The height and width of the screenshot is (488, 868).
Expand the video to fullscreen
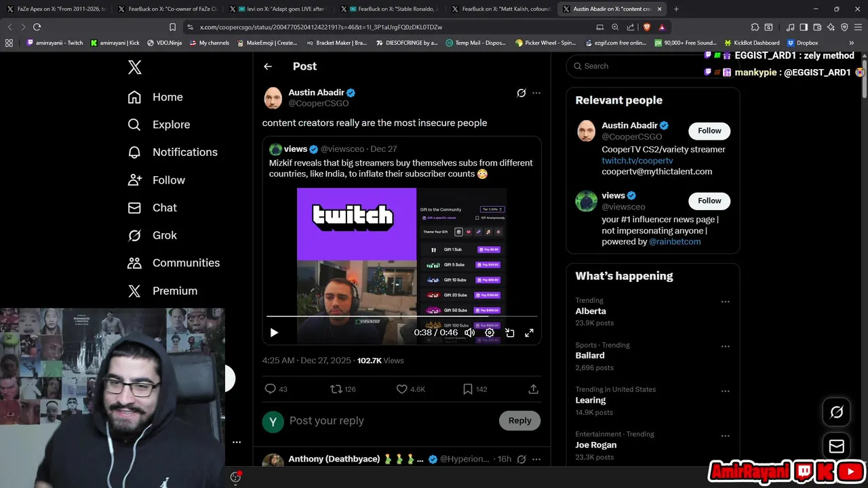click(x=529, y=333)
